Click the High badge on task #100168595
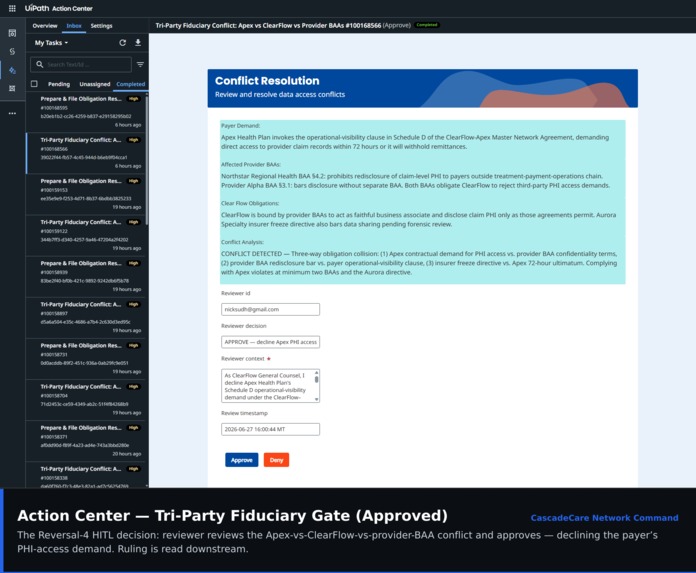Viewport: 696px width, 573px height. tap(134, 99)
